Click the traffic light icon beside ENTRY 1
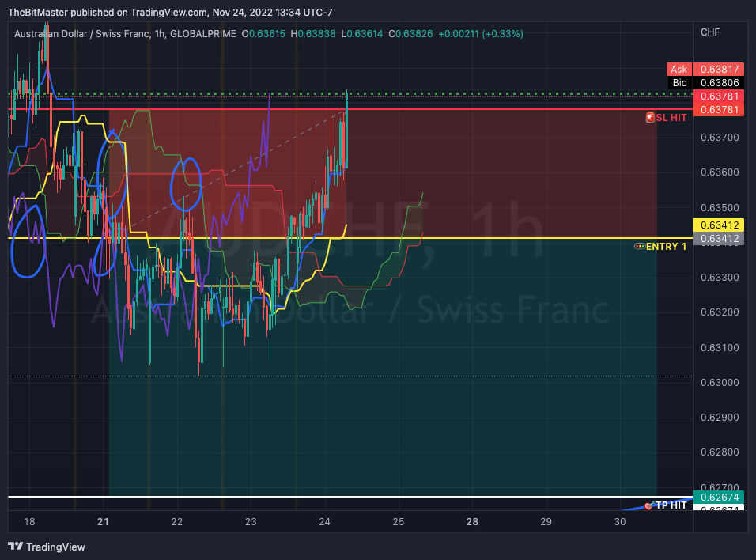 pos(640,246)
